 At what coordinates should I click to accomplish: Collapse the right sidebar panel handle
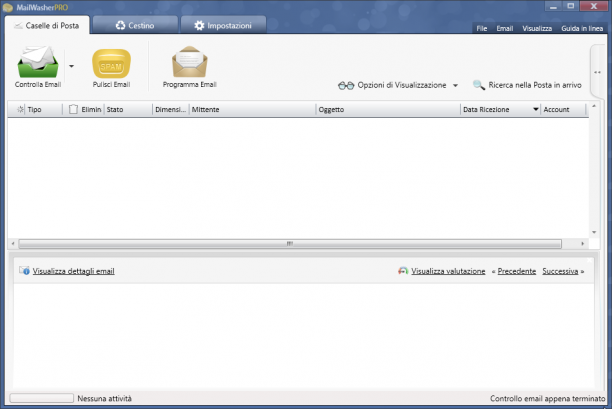pyautogui.click(x=598, y=72)
